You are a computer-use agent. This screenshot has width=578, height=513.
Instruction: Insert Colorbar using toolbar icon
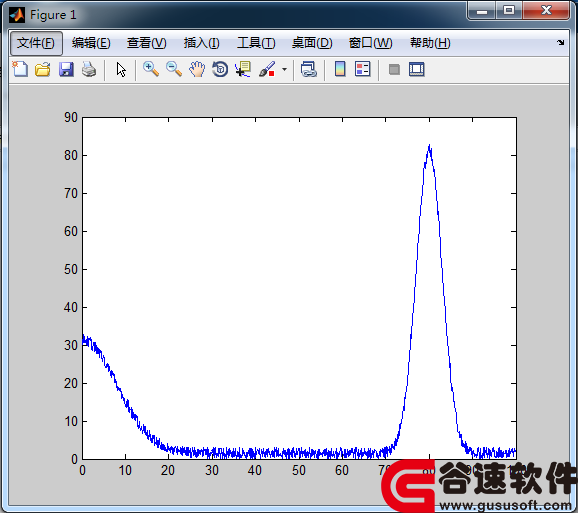click(x=340, y=69)
